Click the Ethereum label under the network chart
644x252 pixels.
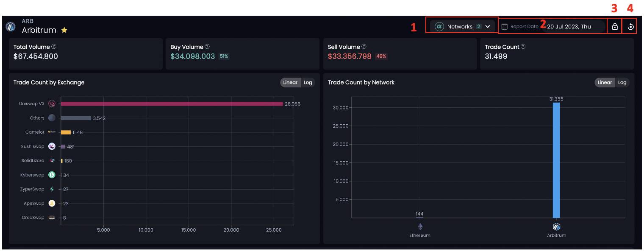pyautogui.click(x=420, y=235)
